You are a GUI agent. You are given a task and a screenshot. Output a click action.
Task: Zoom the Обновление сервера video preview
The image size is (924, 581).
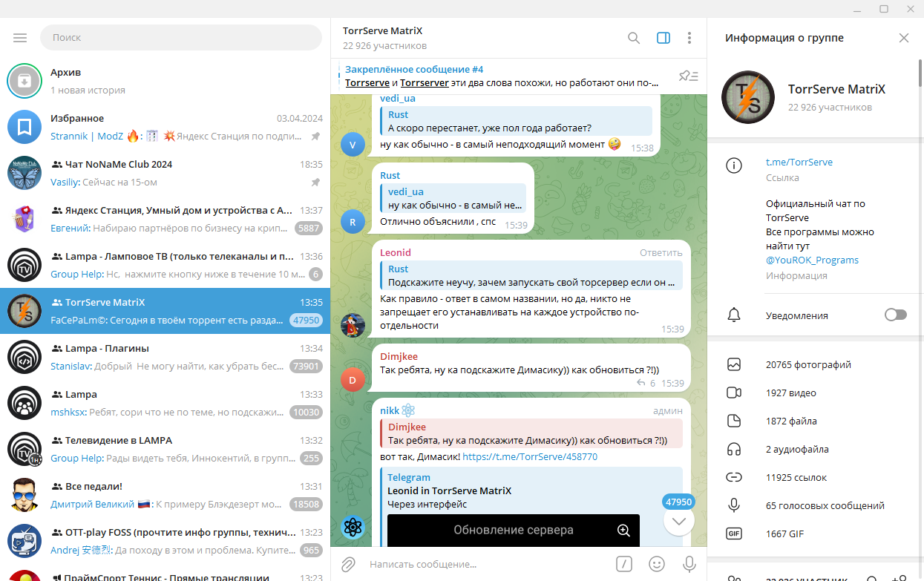[x=623, y=530]
